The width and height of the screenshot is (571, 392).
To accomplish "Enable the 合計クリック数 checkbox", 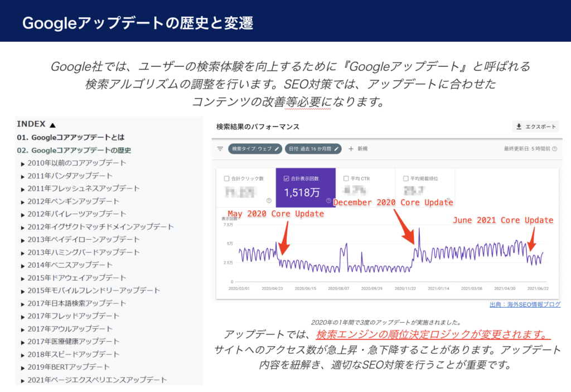I will click(x=226, y=178).
